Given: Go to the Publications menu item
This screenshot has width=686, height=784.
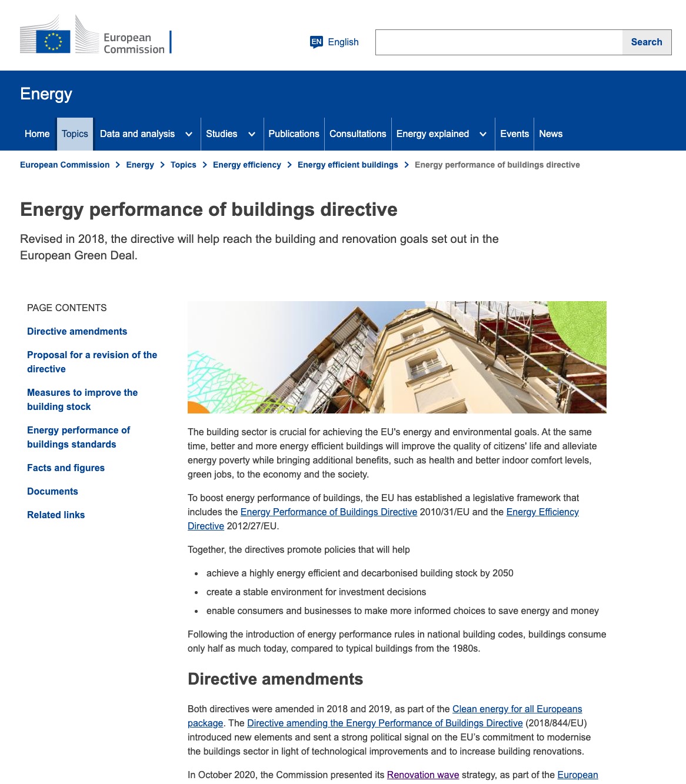Looking at the screenshot, I should [x=294, y=134].
